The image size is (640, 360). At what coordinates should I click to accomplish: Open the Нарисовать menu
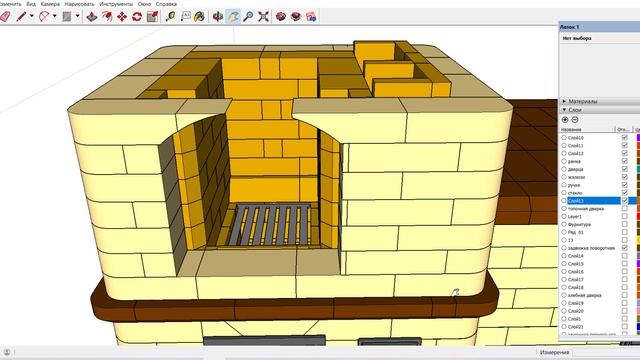click(x=80, y=4)
